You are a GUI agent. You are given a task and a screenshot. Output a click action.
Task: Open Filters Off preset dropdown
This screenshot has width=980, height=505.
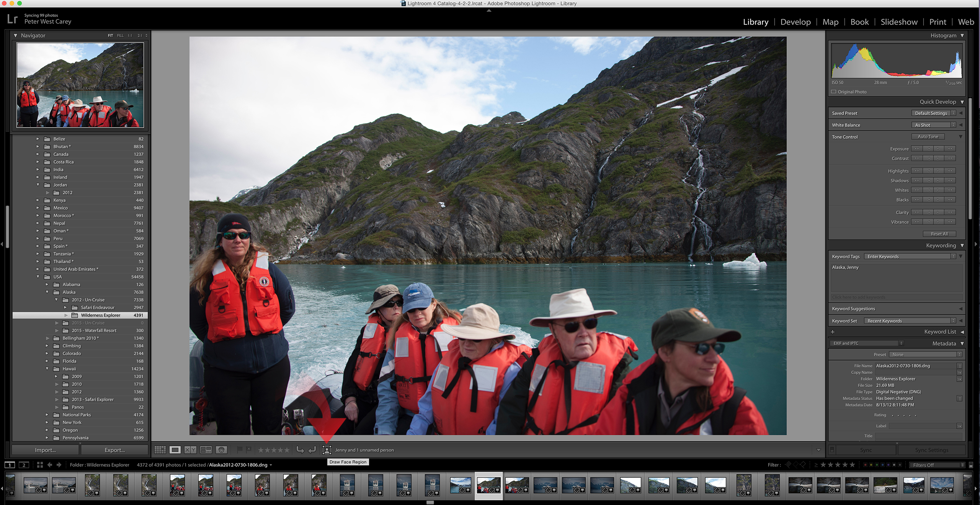(x=937, y=465)
